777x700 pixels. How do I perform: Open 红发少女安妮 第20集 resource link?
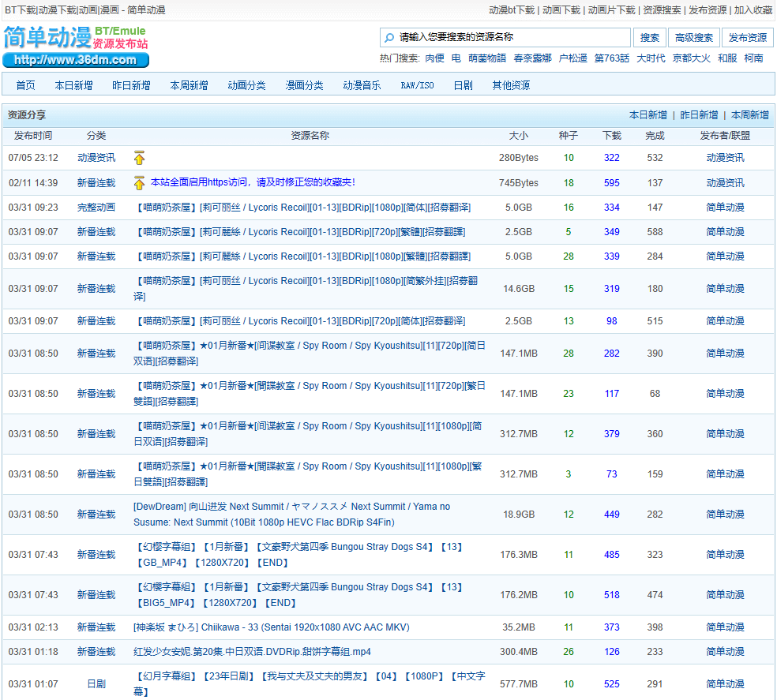[252, 651]
